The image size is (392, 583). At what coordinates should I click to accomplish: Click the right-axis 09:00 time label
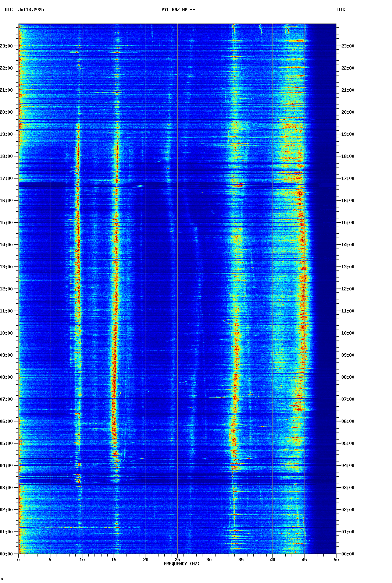pyautogui.click(x=348, y=355)
